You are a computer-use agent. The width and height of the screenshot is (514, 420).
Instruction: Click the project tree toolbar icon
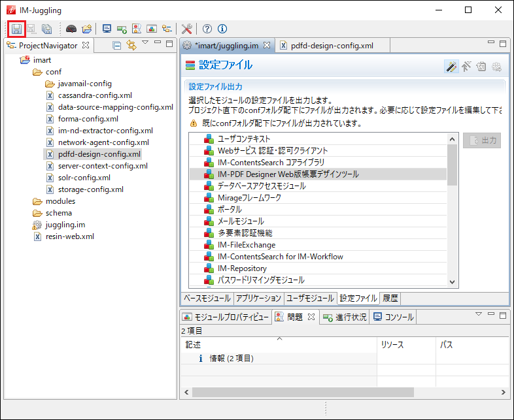[167, 29]
